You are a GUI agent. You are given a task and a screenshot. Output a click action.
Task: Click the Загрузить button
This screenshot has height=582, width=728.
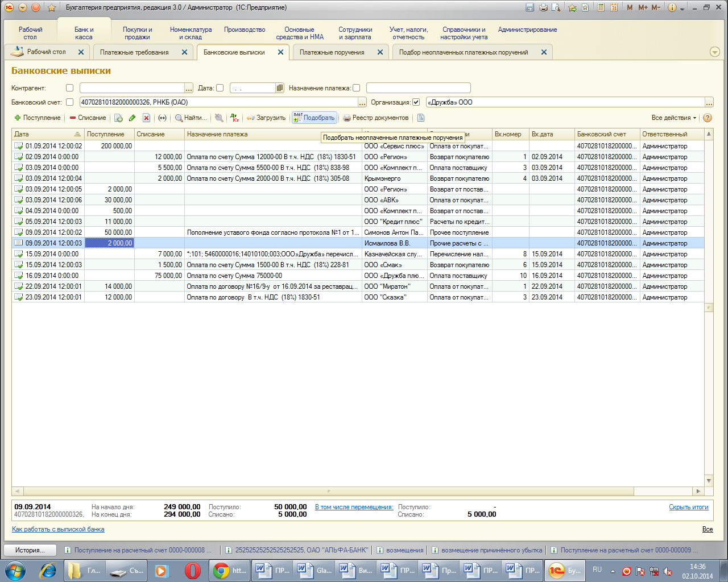(x=266, y=118)
